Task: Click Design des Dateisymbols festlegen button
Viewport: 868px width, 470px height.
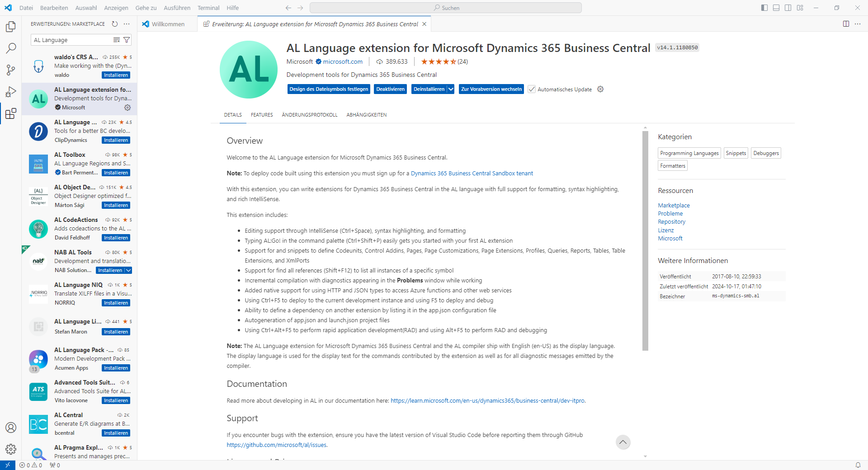Action: pyautogui.click(x=329, y=89)
